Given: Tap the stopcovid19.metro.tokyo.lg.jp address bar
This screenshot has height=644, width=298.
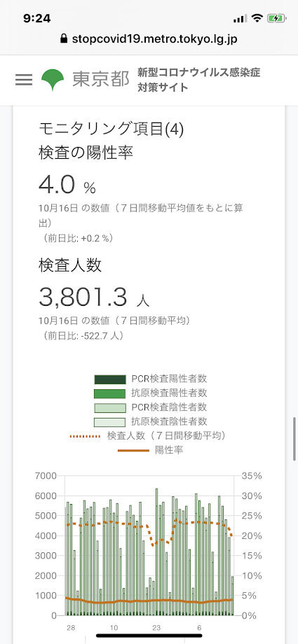Looking at the screenshot, I should click(x=149, y=39).
